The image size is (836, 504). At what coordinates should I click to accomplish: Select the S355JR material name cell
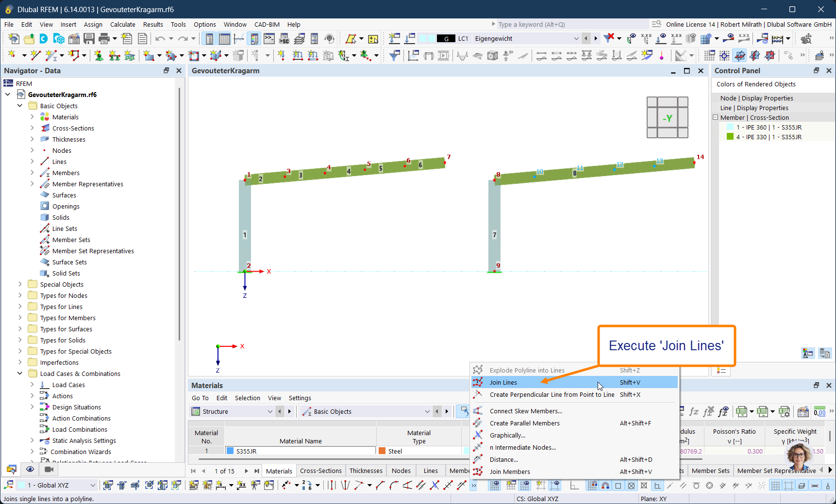pyautogui.click(x=301, y=451)
